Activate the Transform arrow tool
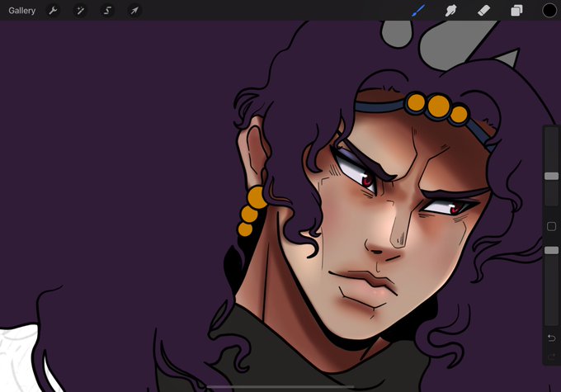 coord(134,11)
